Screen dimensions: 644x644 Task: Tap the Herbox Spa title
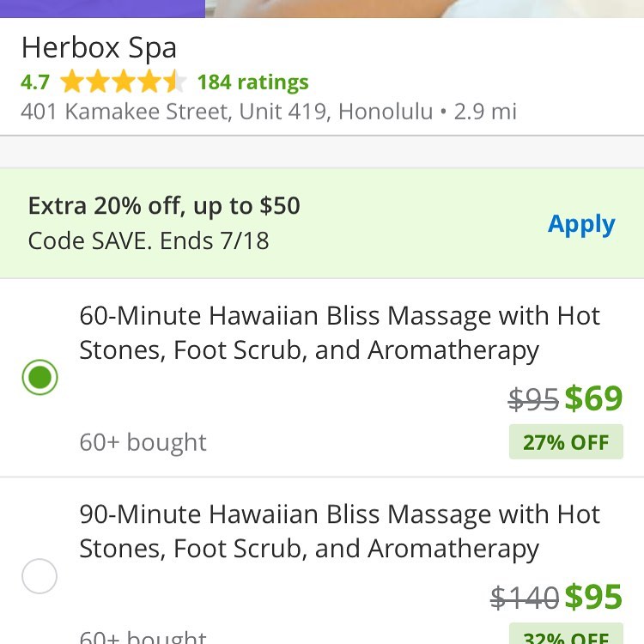coord(99,46)
